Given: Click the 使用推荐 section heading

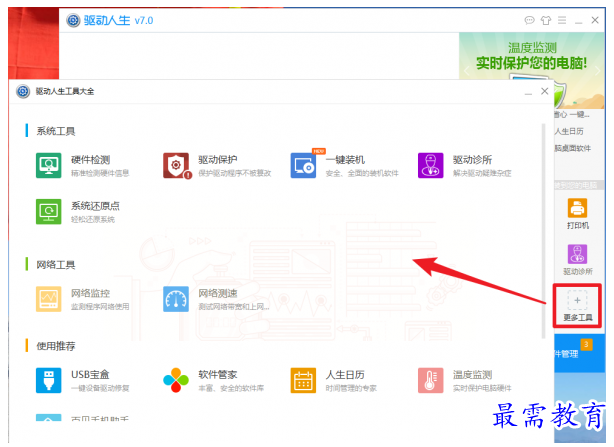Looking at the screenshot, I should point(56,346).
